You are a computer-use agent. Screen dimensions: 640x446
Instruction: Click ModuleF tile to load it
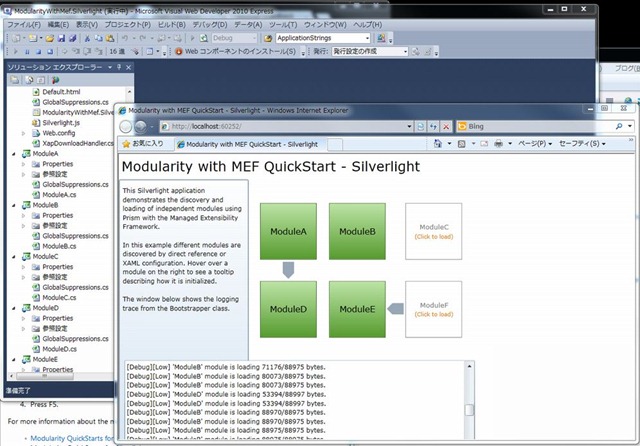coord(433,308)
